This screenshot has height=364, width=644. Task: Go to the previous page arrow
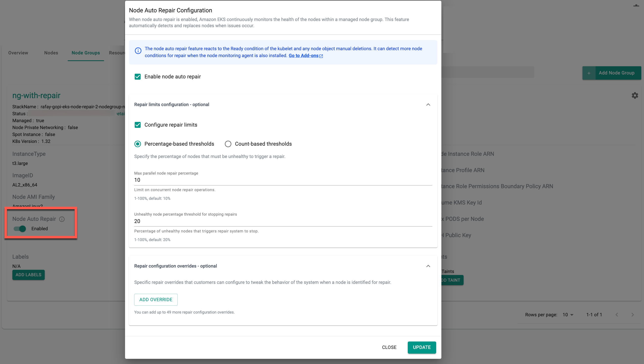click(617, 315)
